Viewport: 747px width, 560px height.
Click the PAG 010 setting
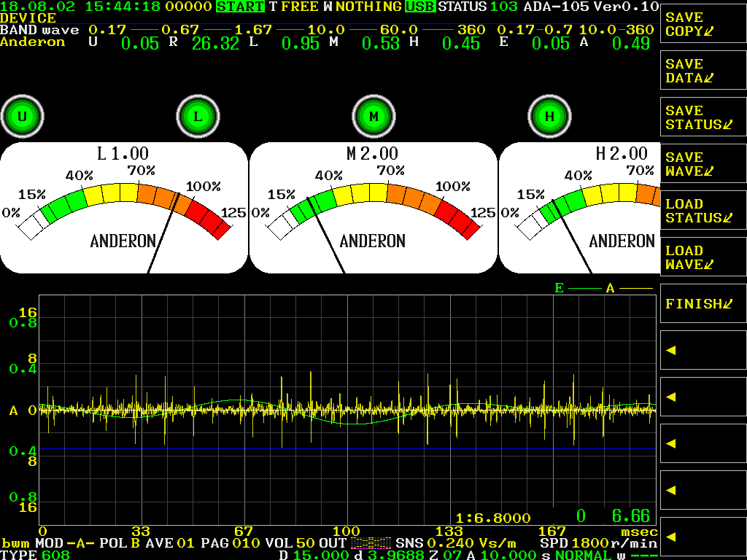coord(231,543)
